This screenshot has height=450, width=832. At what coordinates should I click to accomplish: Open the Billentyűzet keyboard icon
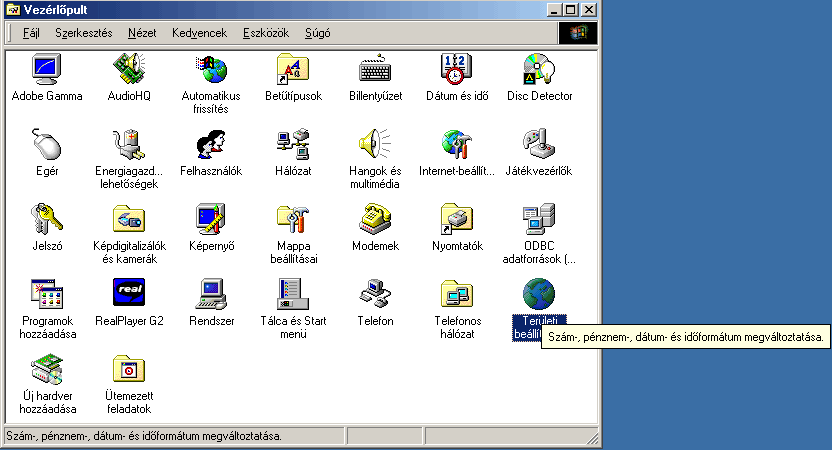(x=376, y=70)
